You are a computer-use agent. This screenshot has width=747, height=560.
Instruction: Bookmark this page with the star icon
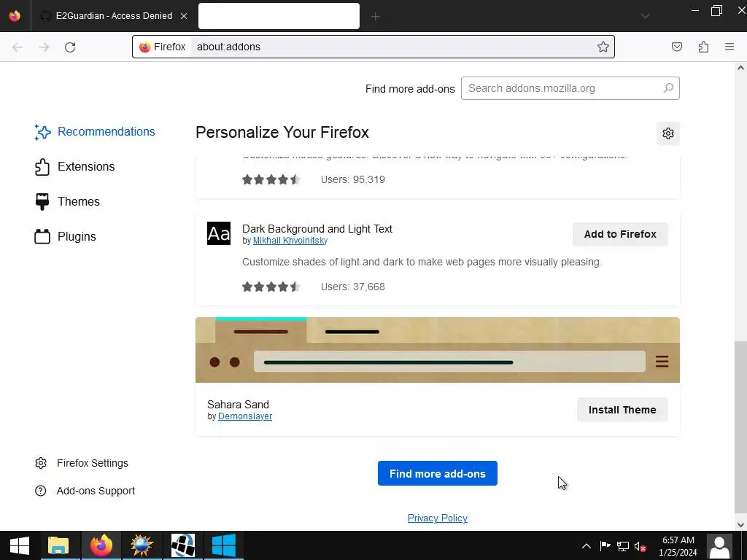pos(603,47)
